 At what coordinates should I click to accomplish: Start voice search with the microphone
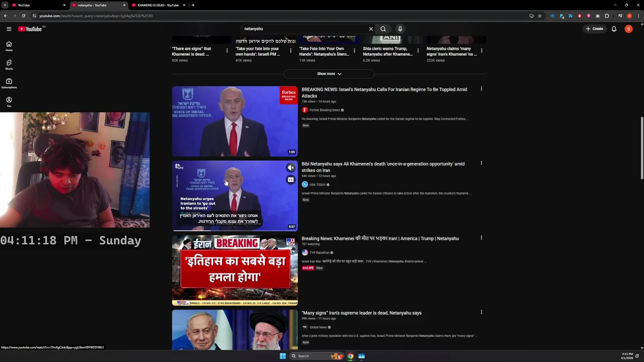[x=400, y=29]
